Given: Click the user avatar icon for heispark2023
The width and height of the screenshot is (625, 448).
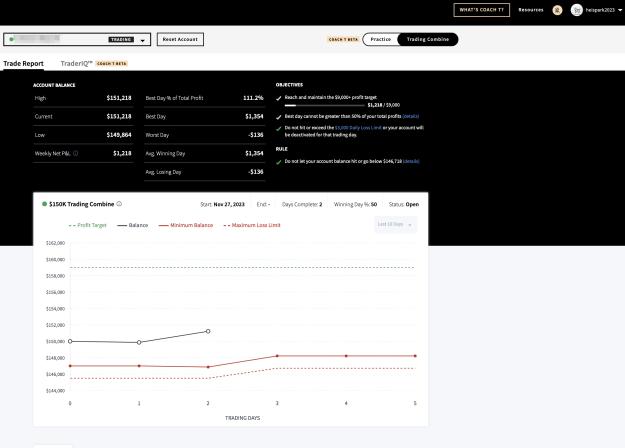Looking at the screenshot, I should click(x=576, y=10).
